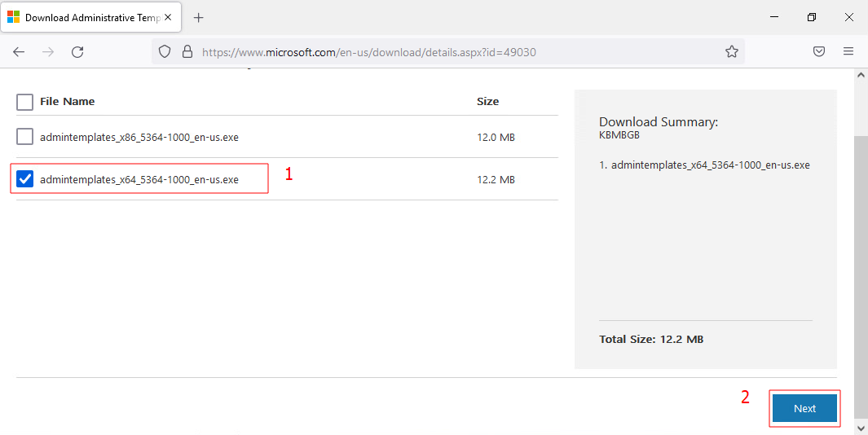Open a new tab with plus icon

point(198,17)
